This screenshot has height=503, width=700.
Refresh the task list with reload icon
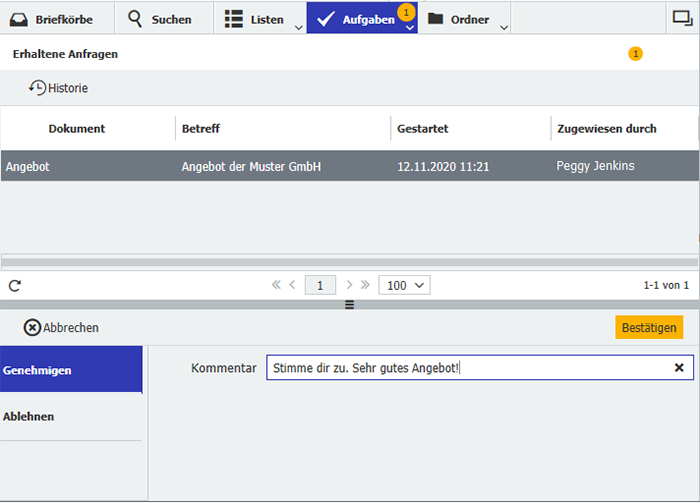tap(15, 285)
